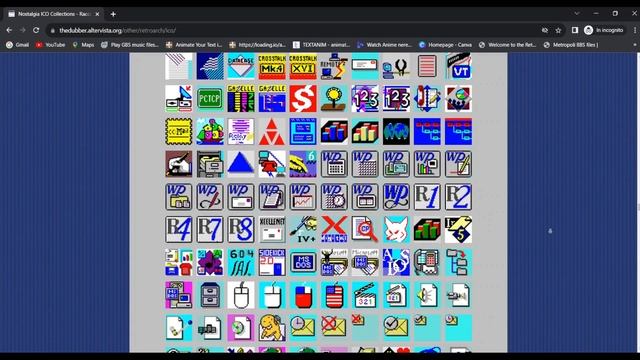Select the R2 icon
The image size is (640, 360).
[x=458, y=197]
